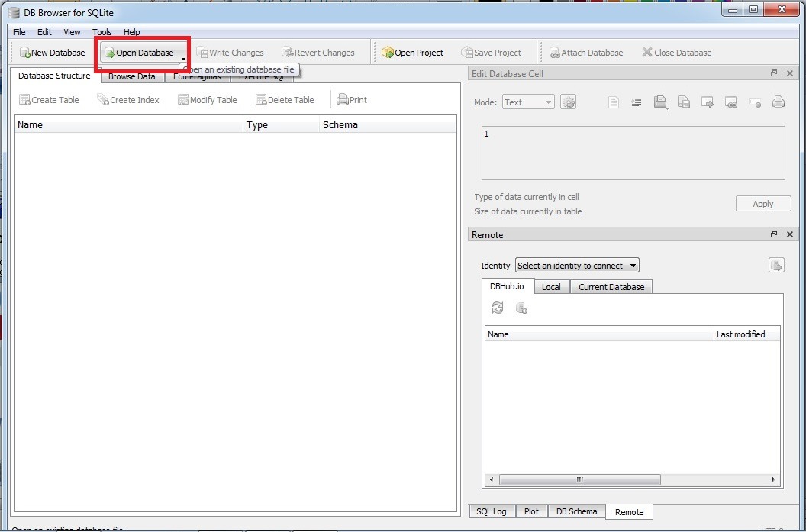Click the Schema column header
806x532 pixels.
click(388, 125)
